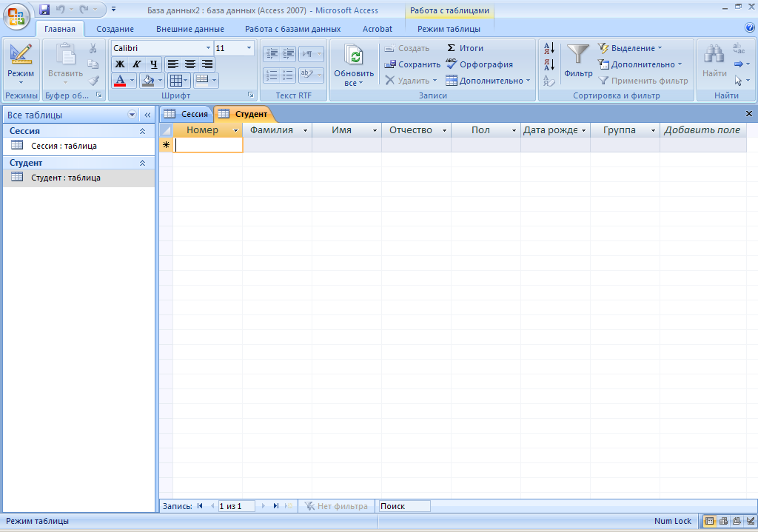Click the Фильтр funnel button
Image resolution: width=758 pixels, height=532 pixels.
[x=578, y=61]
